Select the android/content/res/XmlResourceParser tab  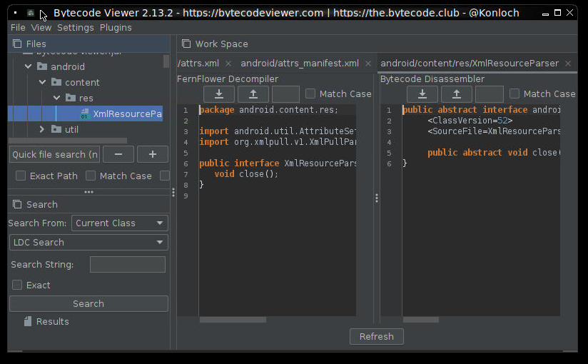[x=469, y=64]
